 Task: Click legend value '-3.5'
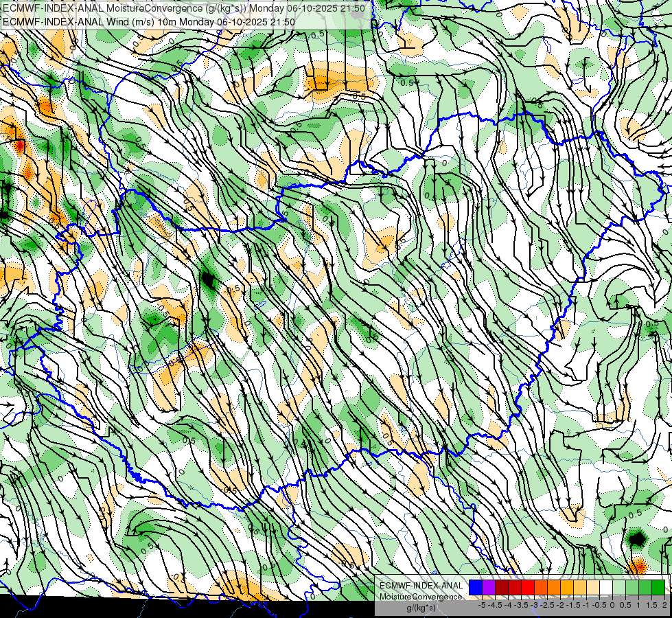click(x=521, y=605)
